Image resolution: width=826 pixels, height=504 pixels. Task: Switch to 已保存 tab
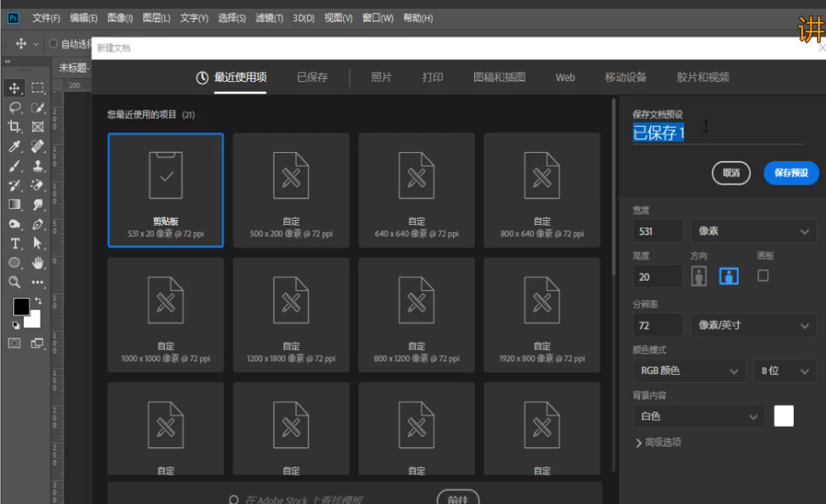(x=312, y=77)
